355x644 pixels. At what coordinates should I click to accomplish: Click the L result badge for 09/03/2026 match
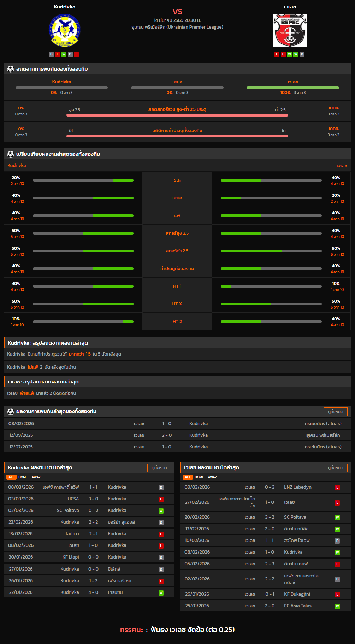[x=337, y=488]
